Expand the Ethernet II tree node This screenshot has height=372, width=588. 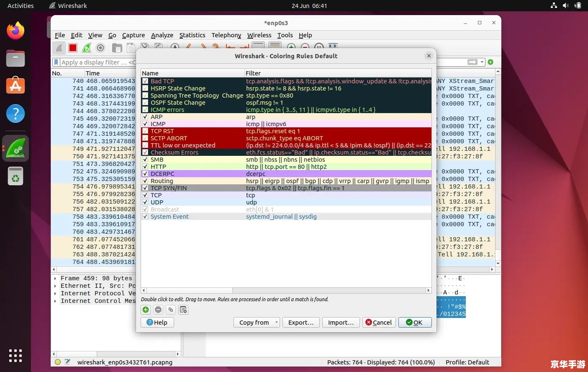tap(55, 286)
